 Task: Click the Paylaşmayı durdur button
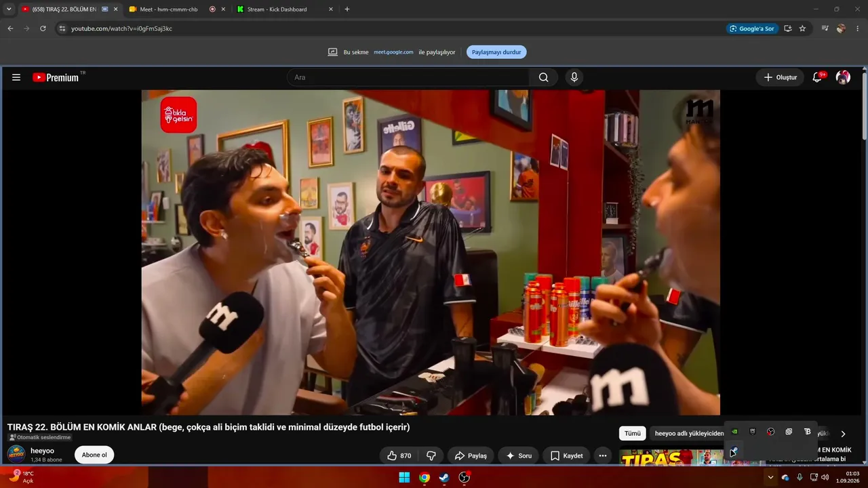click(496, 52)
